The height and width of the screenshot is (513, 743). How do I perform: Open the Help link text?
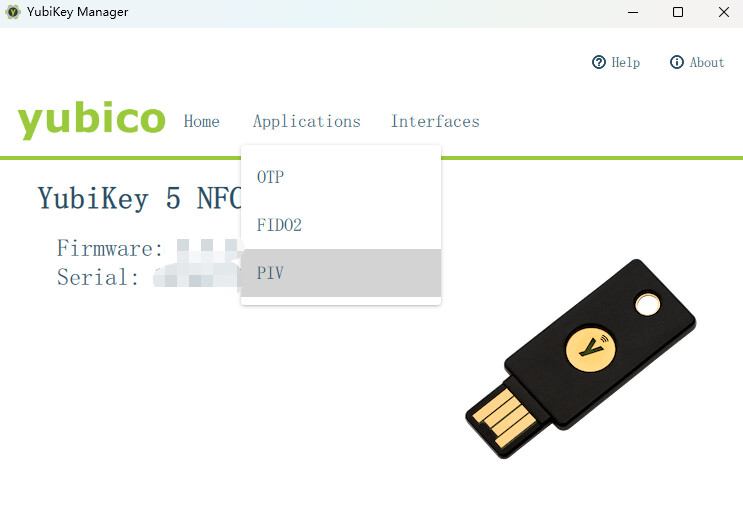pyautogui.click(x=625, y=63)
